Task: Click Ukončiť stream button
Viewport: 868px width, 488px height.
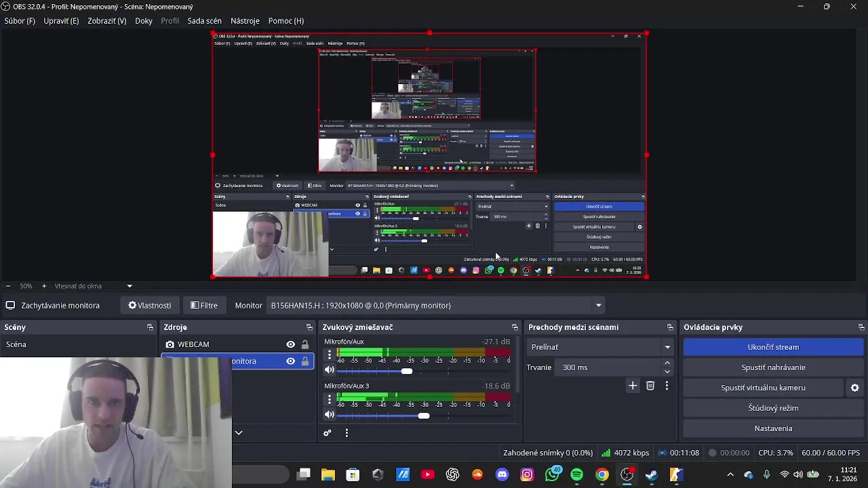Action: (773, 347)
